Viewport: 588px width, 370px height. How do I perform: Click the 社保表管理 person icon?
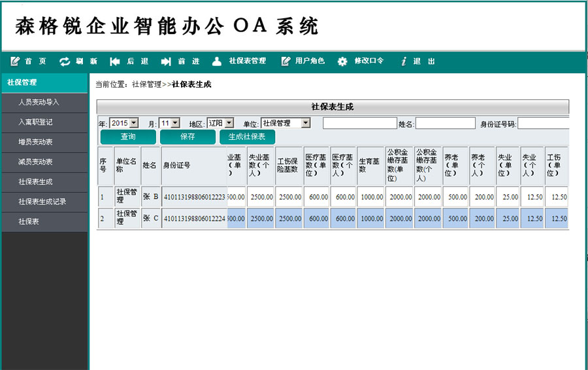click(x=217, y=61)
